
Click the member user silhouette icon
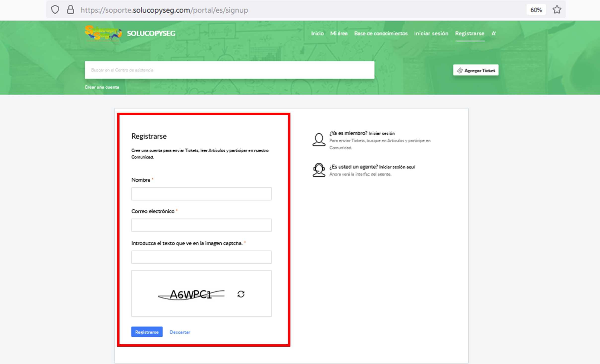click(x=319, y=140)
